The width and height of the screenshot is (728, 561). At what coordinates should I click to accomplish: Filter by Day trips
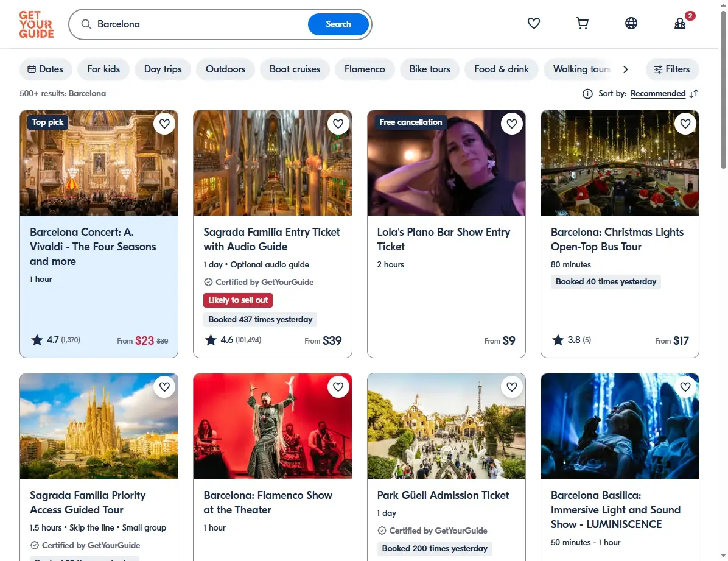click(163, 69)
